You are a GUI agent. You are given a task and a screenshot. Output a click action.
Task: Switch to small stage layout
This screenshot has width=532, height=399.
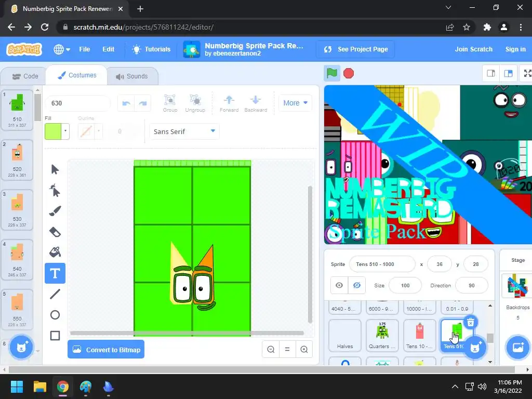coord(491,73)
